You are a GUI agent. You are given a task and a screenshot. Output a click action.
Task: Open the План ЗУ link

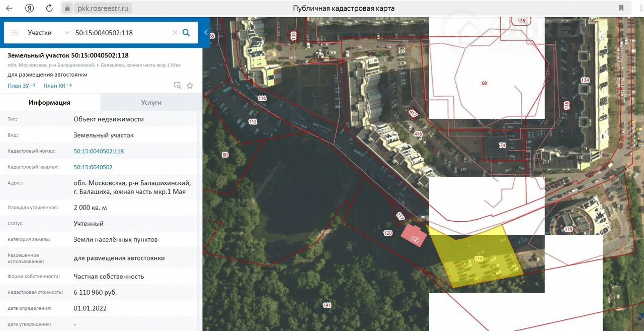pyautogui.click(x=21, y=86)
